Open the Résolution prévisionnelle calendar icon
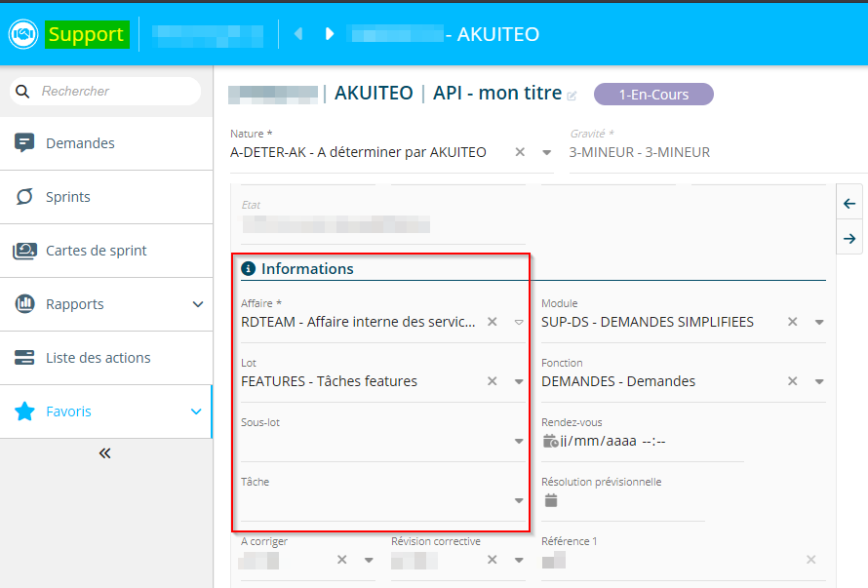The height and width of the screenshot is (588, 868). click(551, 500)
